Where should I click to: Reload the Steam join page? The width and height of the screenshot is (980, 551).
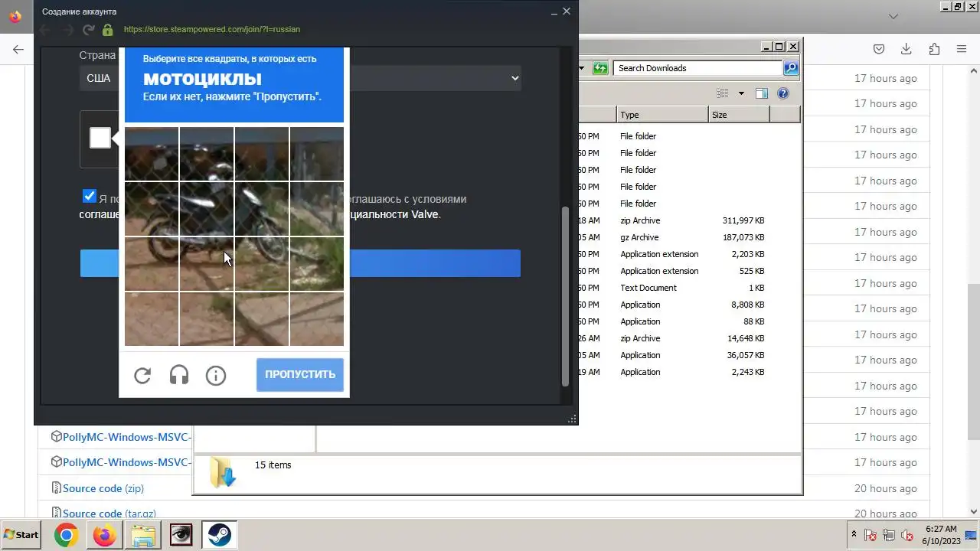(x=89, y=30)
